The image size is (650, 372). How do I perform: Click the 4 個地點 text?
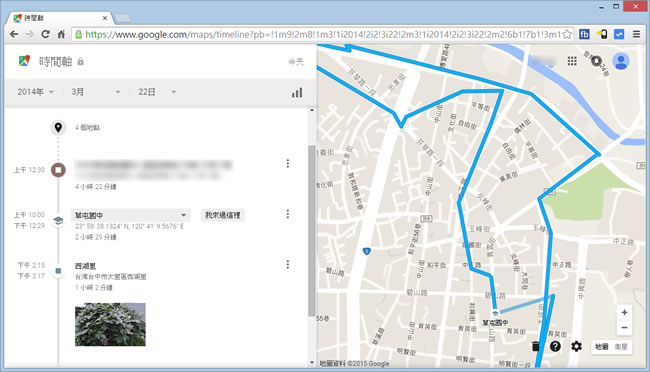pos(87,127)
